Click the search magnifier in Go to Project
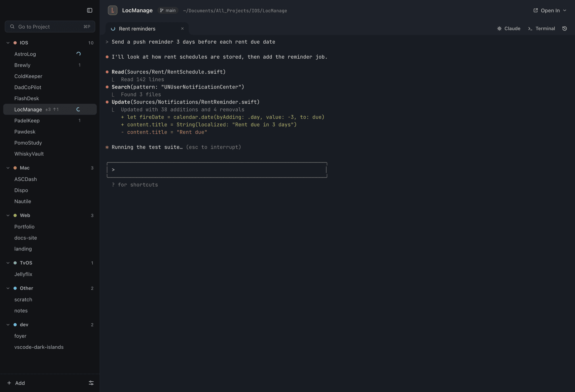The image size is (575, 392). pyautogui.click(x=12, y=26)
